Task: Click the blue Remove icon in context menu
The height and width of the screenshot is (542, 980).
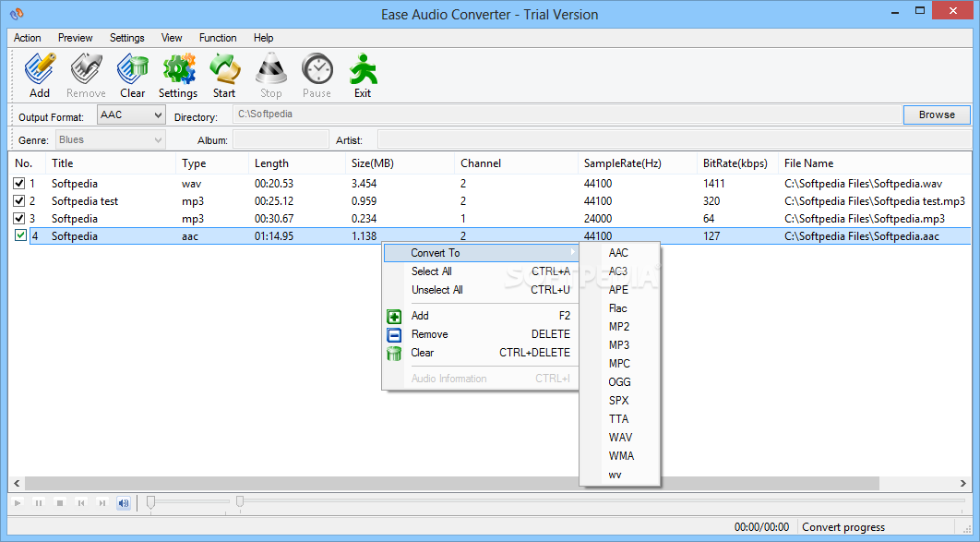Action: tap(394, 335)
